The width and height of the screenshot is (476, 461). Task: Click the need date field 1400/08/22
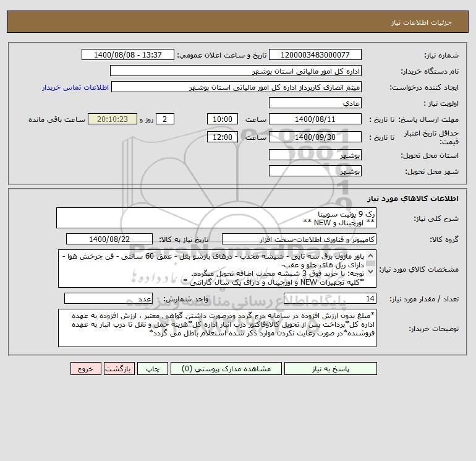click(109, 239)
